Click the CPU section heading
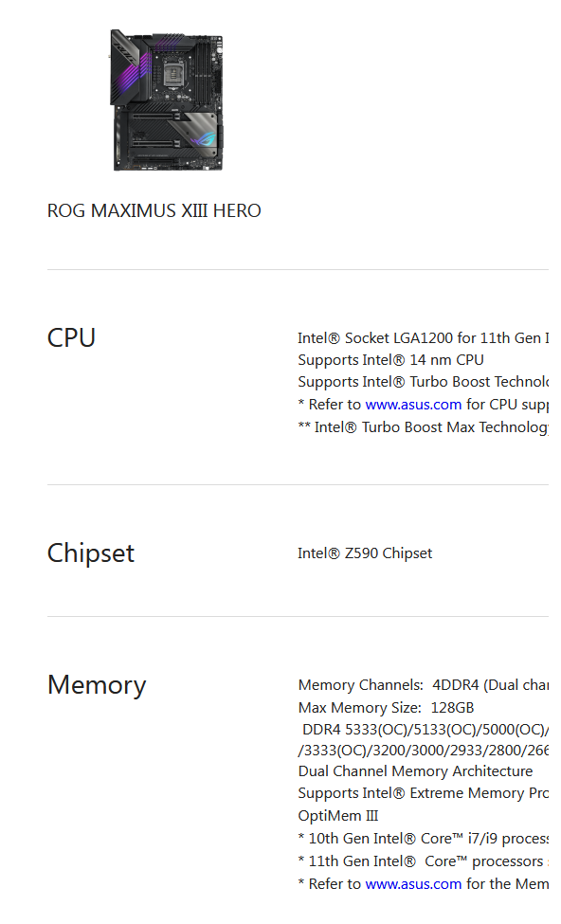 pos(71,337)
